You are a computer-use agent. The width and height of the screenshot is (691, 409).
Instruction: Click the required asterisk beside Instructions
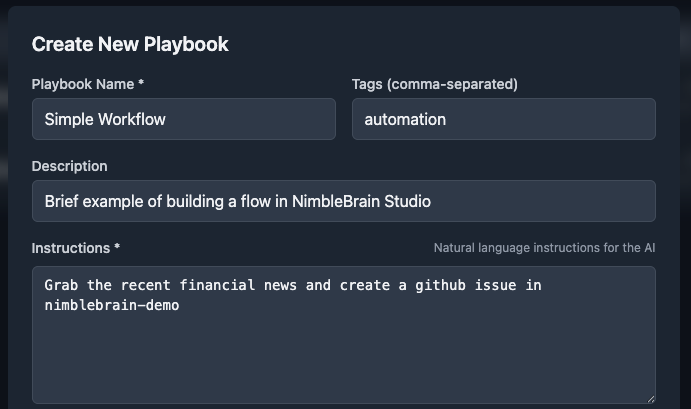[x=117, y=248]
